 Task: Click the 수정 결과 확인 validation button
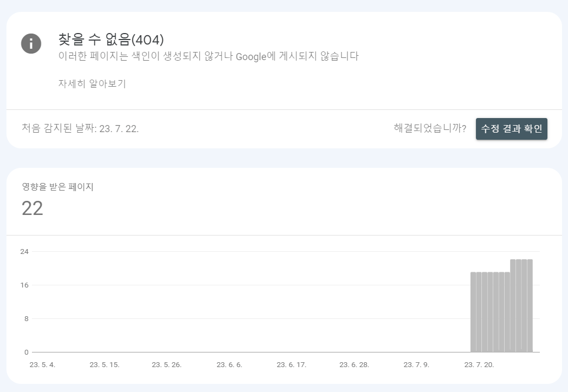coord(511,129)
